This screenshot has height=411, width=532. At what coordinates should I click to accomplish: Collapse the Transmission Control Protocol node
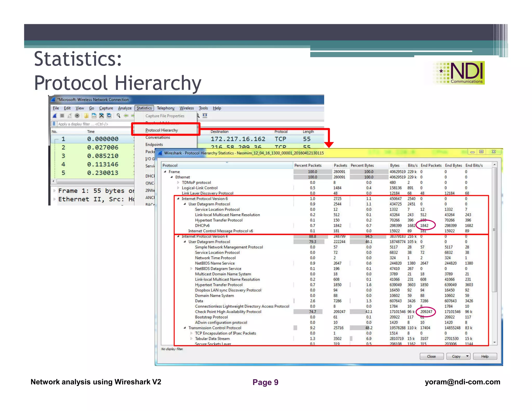[x=185, y=328]
